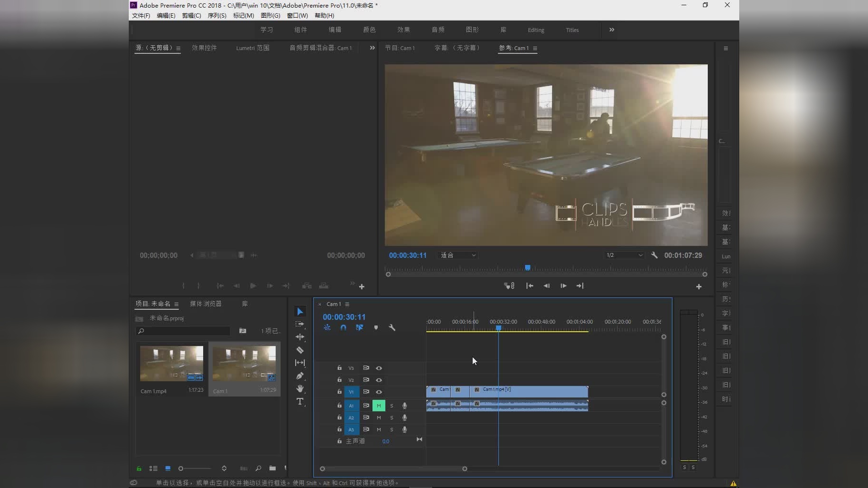Open monitor button editor plus icon
This screenshot has width=868, height=488.
(x=699, y=286)
